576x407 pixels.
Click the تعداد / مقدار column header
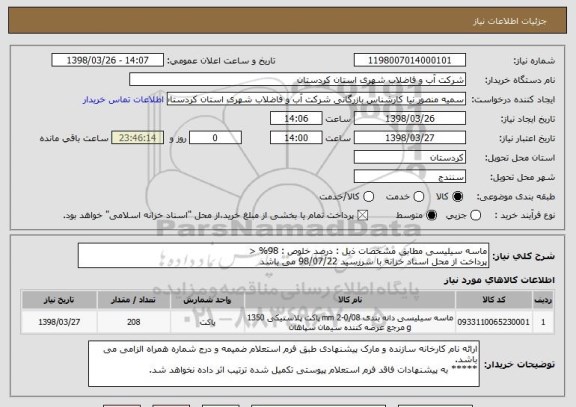click(x=134, y=300)
